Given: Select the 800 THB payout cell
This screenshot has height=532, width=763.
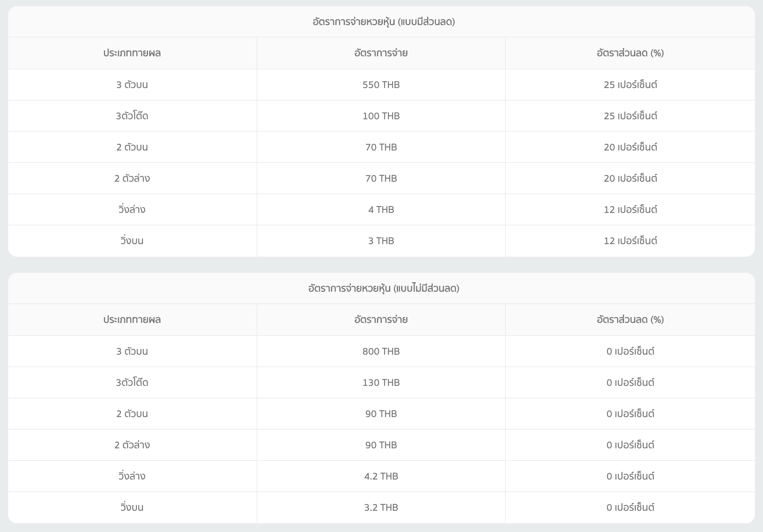Looking at the screenshot, I should pos(381,351).
